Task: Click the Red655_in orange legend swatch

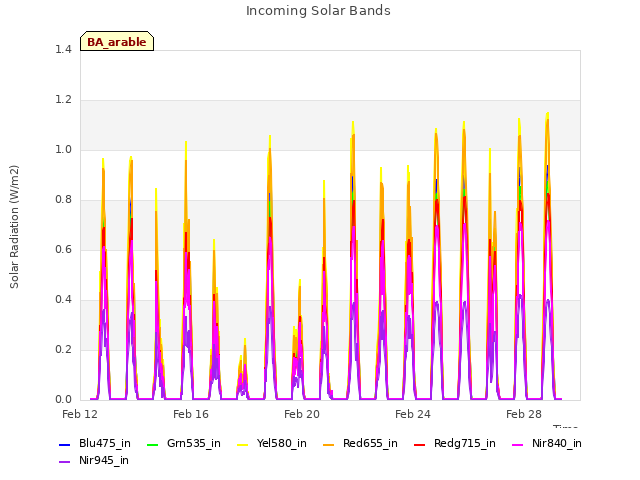Action: click(x=329, y=444)
